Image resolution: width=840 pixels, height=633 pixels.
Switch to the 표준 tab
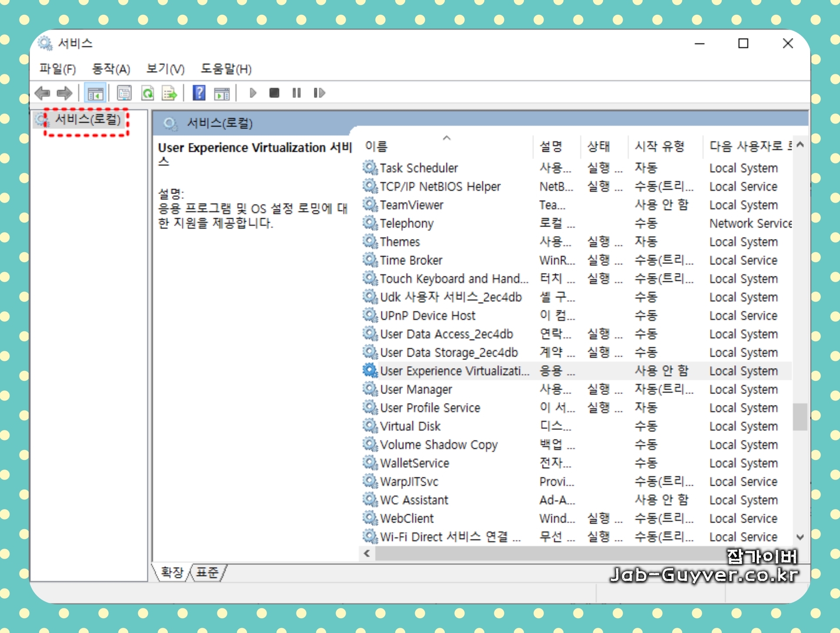[207, 572]
